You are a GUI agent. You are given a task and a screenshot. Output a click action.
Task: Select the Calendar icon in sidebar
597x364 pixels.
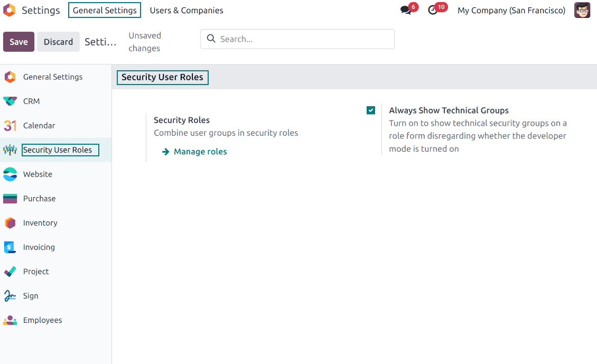[10, 126]
